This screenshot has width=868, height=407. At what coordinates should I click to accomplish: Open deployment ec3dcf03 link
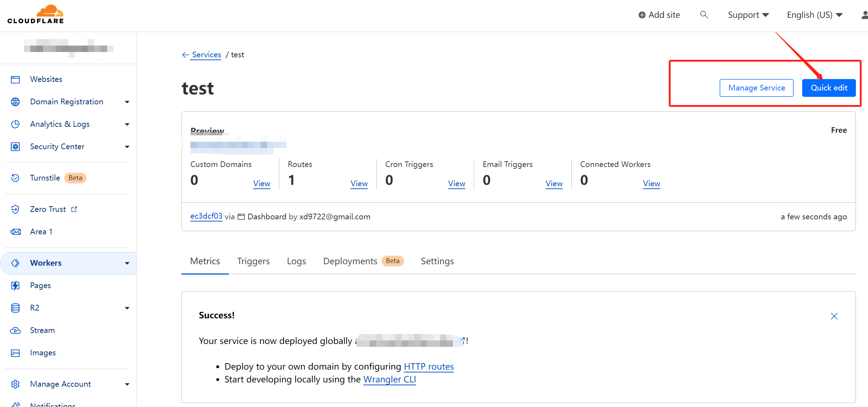pos(206,216)
